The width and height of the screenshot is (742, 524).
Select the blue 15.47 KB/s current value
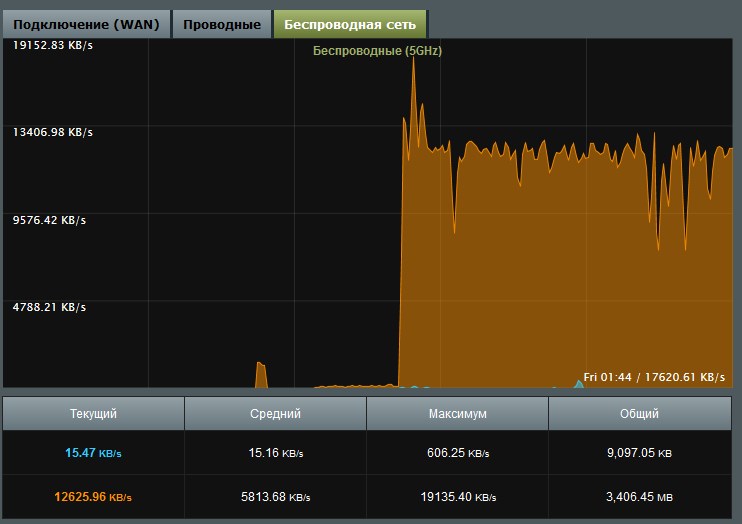(x=93, y=453)
